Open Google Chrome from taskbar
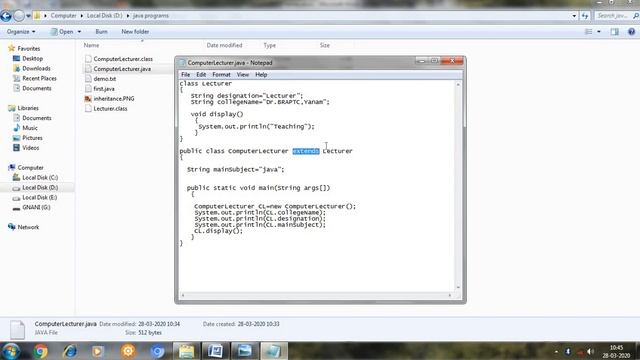 40,351
